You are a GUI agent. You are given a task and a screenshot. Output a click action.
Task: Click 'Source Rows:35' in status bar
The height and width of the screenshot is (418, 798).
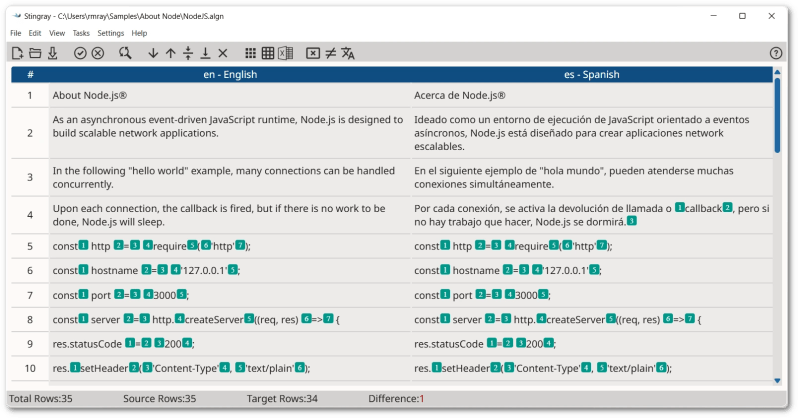coord(159,399)
